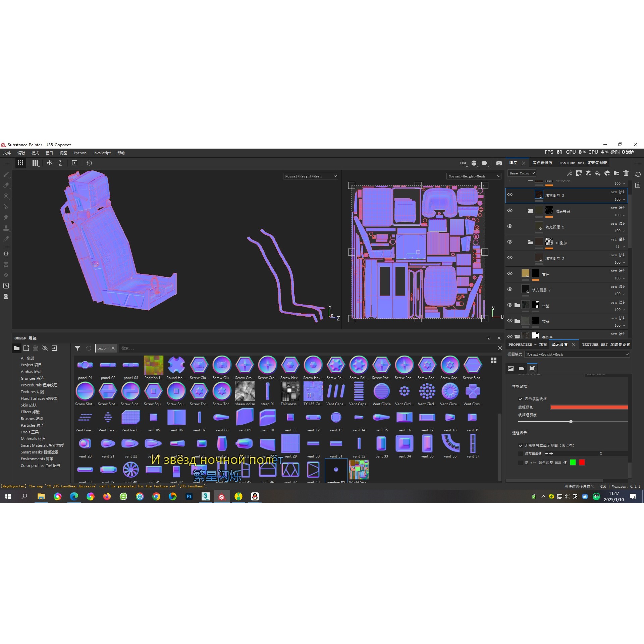Select the Clone stamp tool
Screen dimensions: 644x644
(6, 228)
